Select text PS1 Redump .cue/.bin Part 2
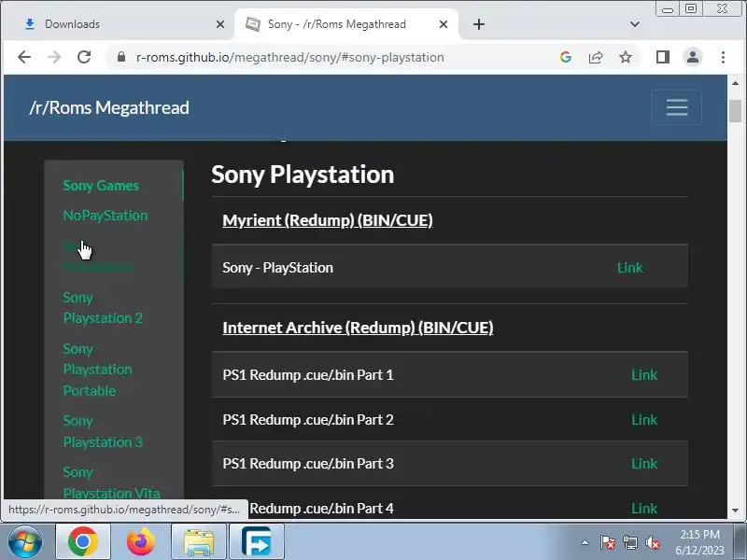Image resolution: width=747 pixels, height=560 pixels. (308, 419)
